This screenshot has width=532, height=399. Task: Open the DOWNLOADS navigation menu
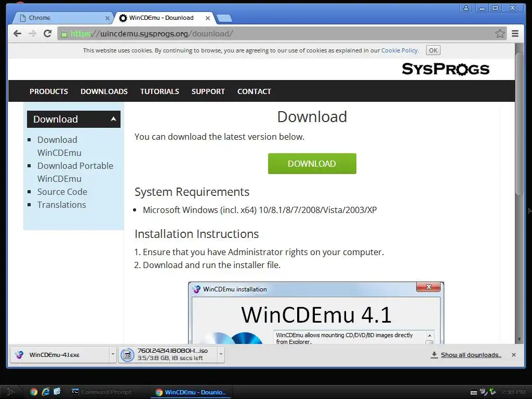point(104,91)
